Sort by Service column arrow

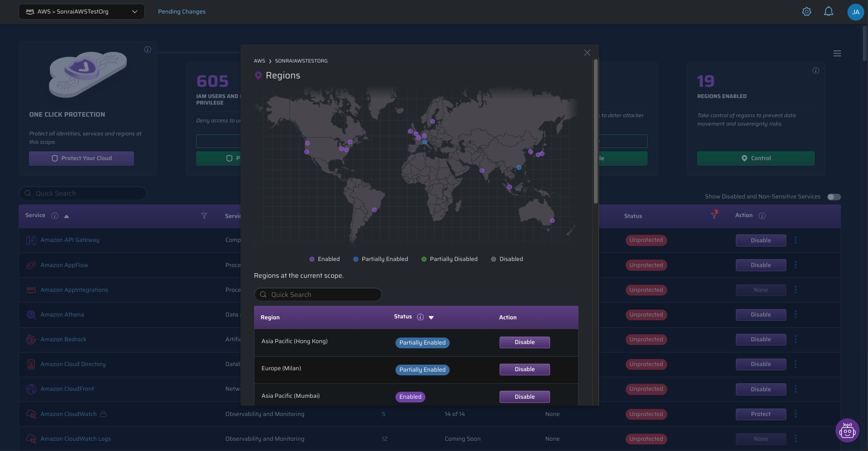coord(66,216)
